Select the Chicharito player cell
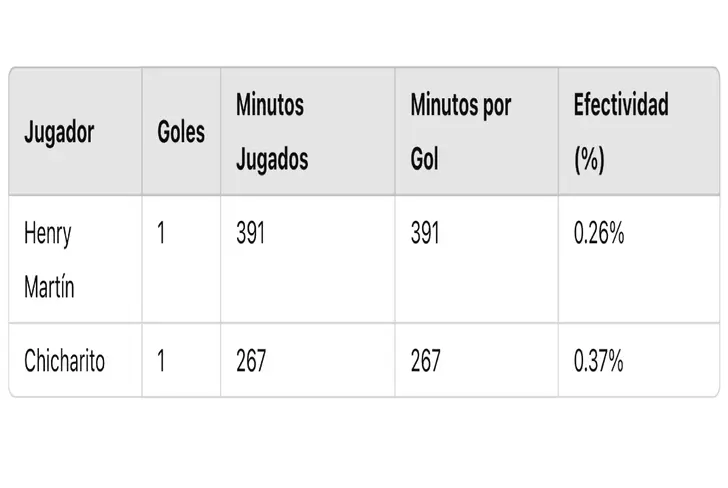 click(x=65, y=361)
